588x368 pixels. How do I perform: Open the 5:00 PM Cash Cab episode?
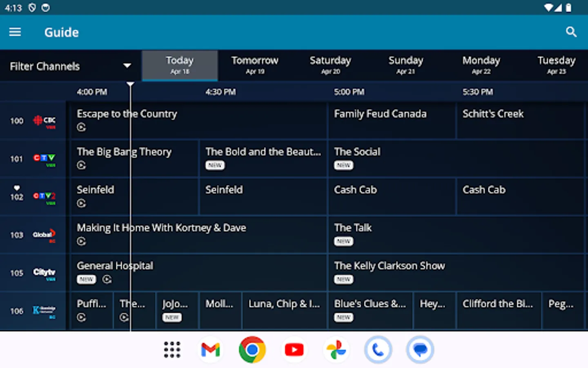[x=392, y=196]
